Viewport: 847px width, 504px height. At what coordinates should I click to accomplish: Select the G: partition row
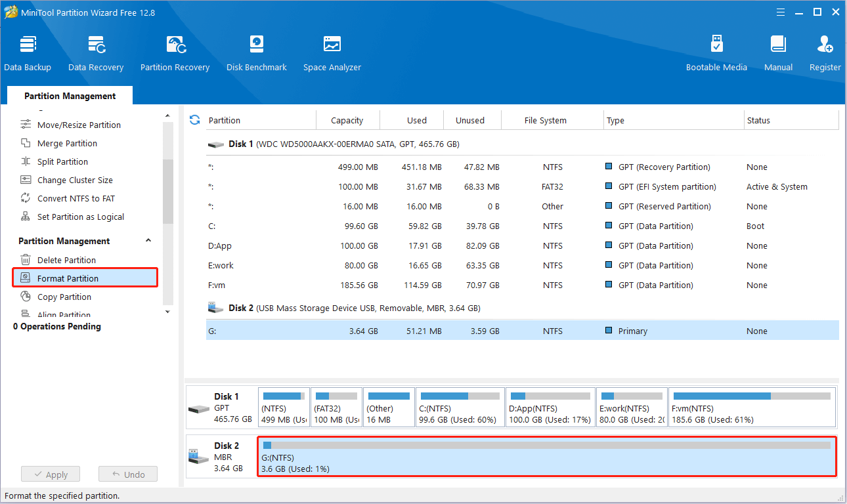(x=523, y=331)
